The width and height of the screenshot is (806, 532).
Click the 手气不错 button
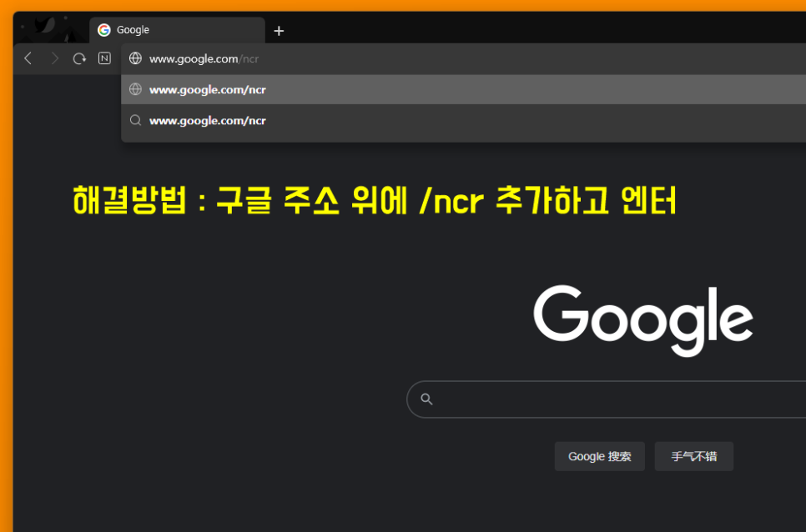pyautogui.click(x=694, y=456)
